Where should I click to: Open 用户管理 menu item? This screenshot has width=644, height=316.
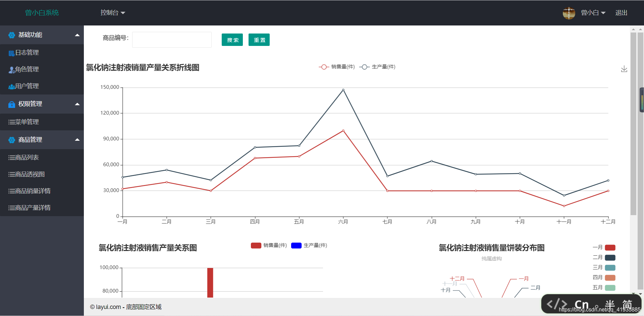42,86
